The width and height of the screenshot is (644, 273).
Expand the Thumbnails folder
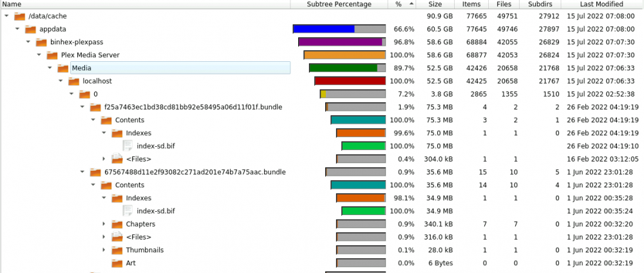(104, 250)
